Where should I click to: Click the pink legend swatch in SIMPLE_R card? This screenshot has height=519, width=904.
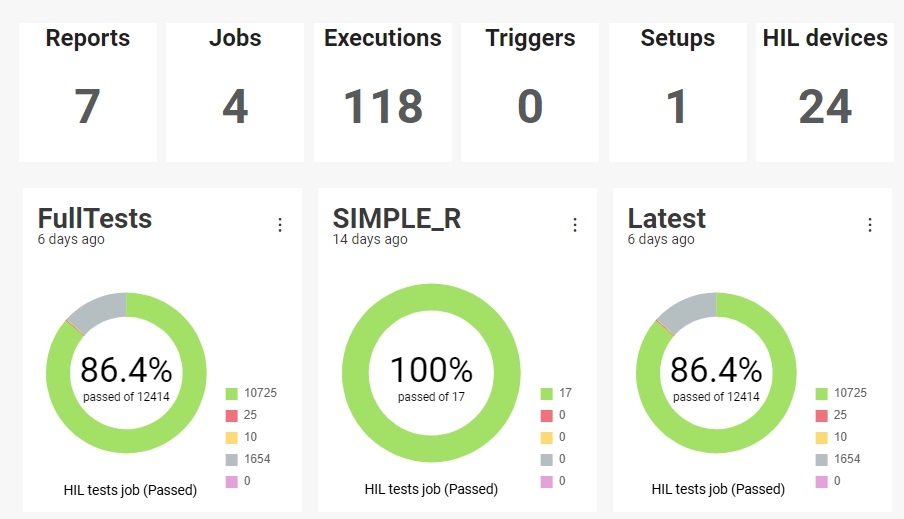[547, 482]
